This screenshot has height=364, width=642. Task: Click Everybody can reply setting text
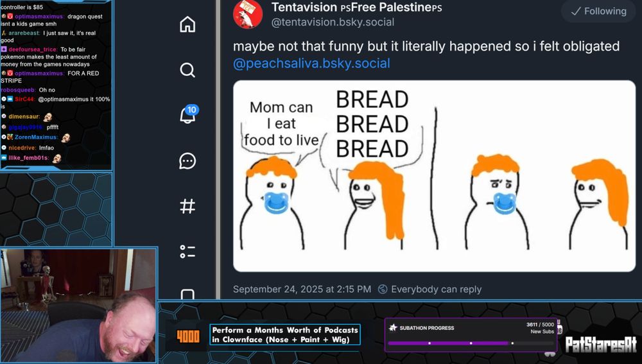436,289
